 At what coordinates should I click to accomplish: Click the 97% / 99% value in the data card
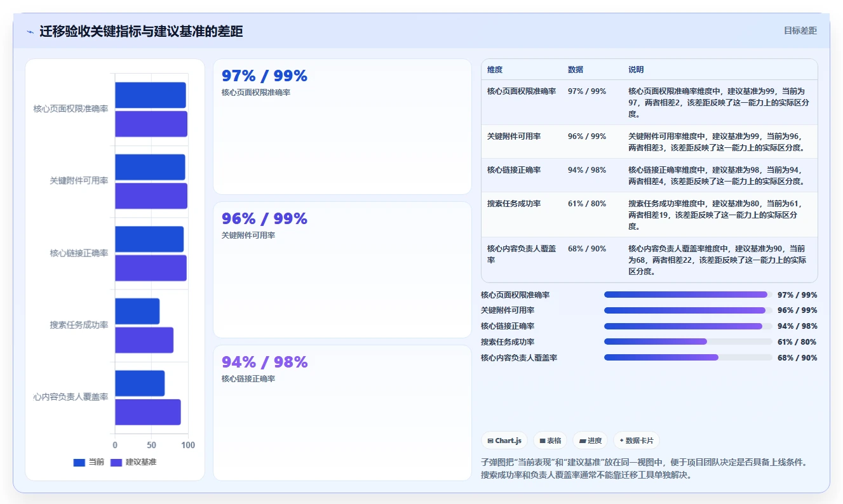[264, 76]
